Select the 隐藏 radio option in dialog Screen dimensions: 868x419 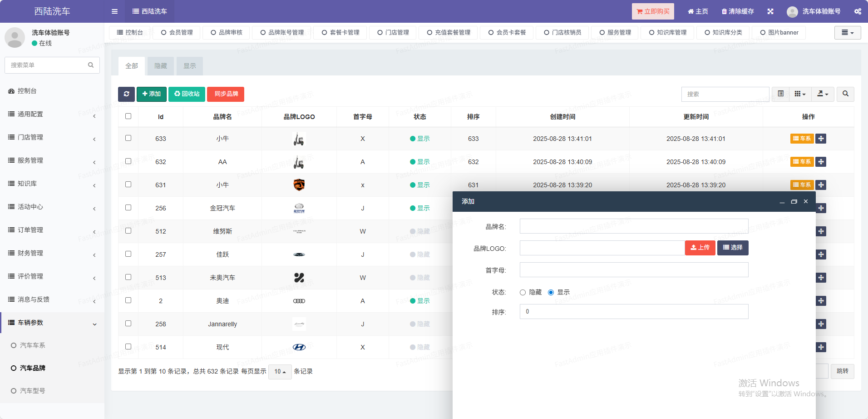(523, 293)
